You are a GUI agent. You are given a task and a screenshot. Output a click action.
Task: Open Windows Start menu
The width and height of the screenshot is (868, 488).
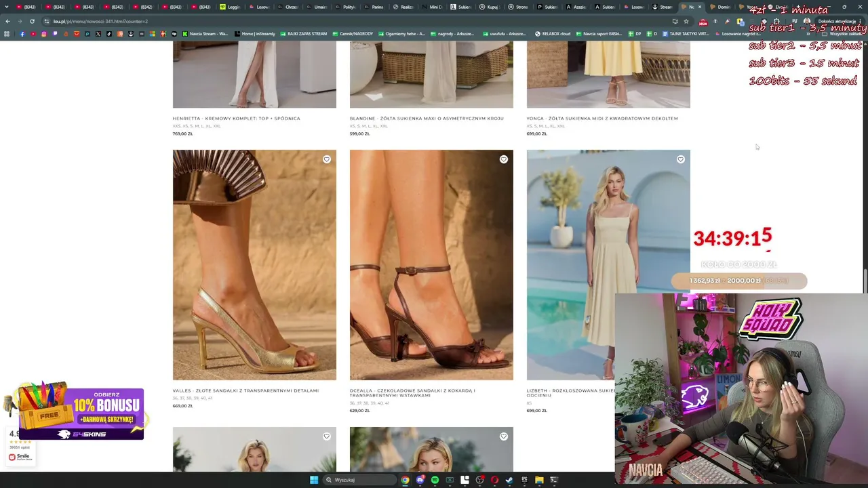(314, 480)
